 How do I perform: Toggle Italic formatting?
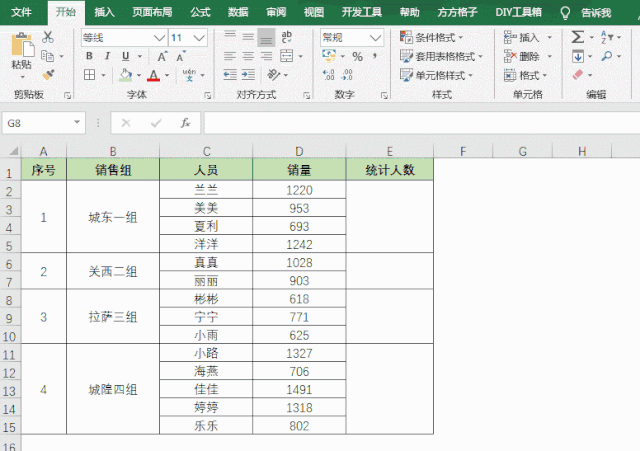(x=107, y=56)
